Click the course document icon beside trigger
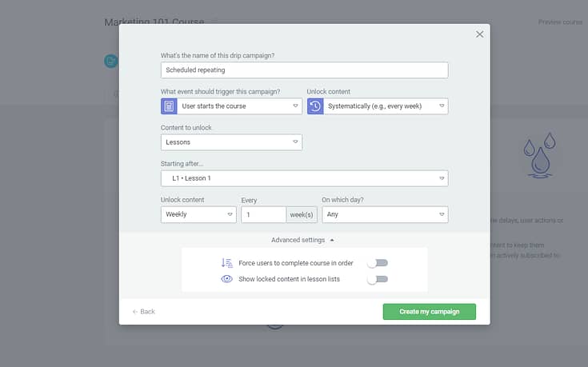588x367 pixels. (169, 106)
